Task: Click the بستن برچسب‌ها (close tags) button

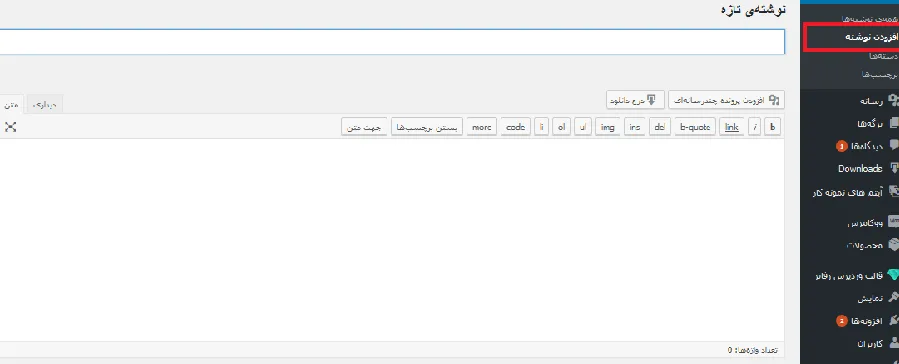Action: coord(427,127)
